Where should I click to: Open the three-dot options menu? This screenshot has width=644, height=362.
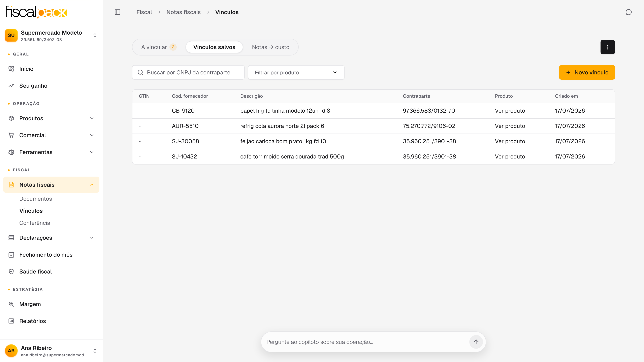(608, 47)
